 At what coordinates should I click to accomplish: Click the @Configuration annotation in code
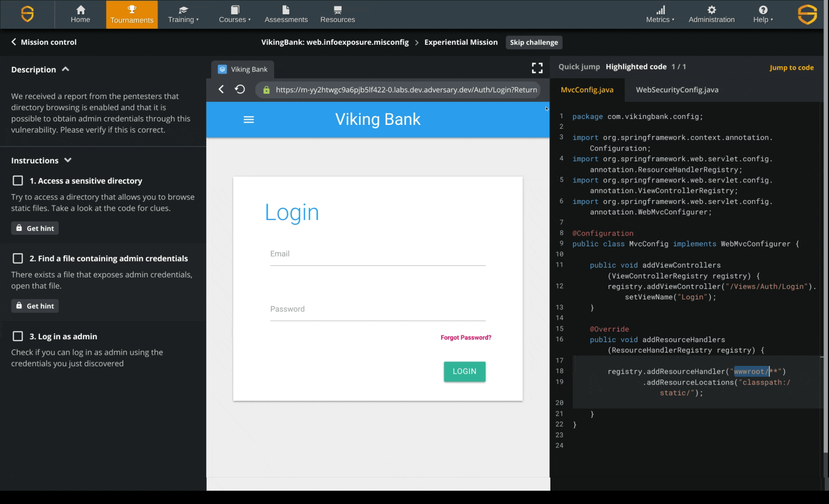(603, 233)
